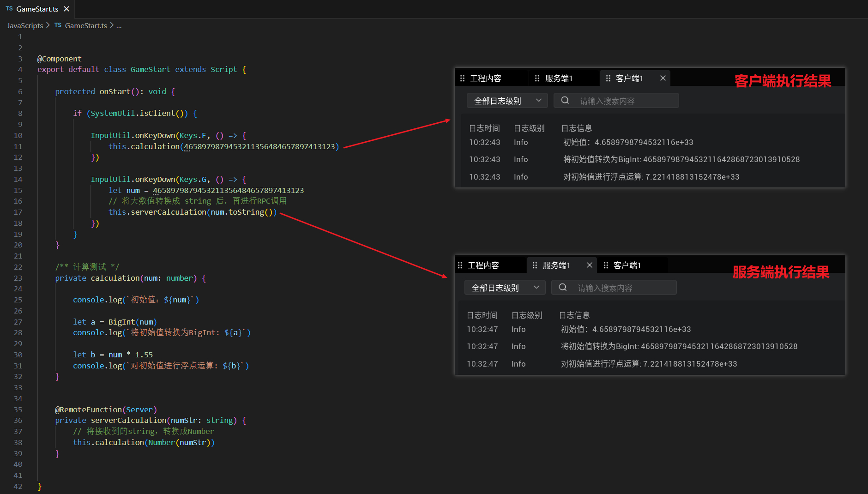Click Keys.G argument on line 14

(x=193, y=179)
